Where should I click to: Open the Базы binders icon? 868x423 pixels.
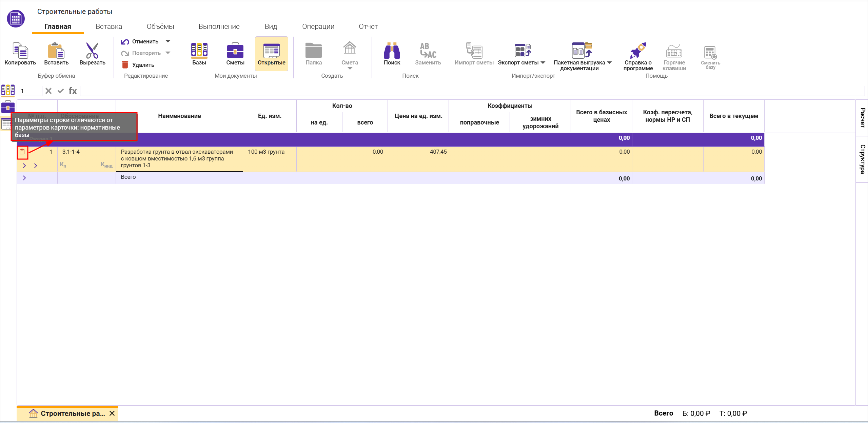tap(199, 51)
